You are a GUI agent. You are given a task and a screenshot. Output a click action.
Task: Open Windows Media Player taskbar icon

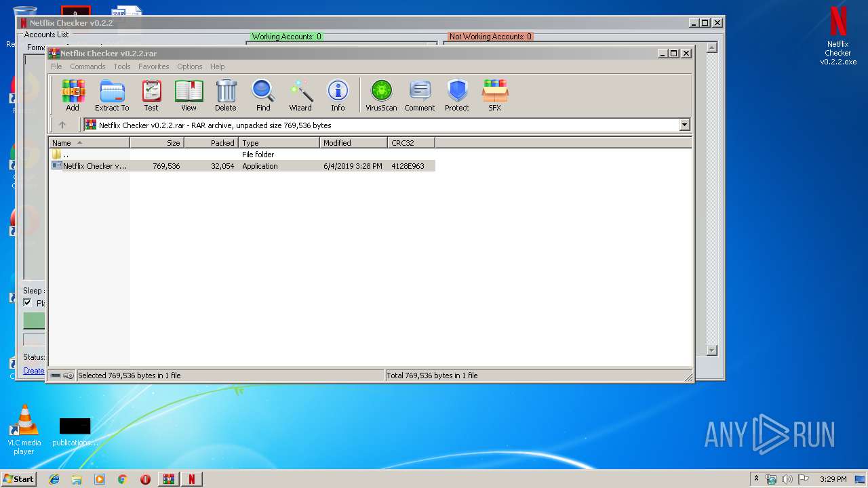100,479
